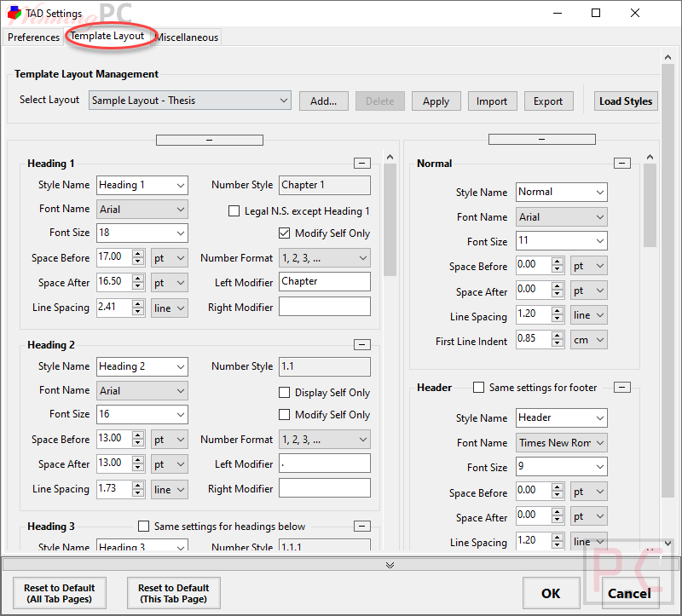Open Normal Font Name dropdown
Image resolution: width=682 pixels, height=616 pixels.
coord(562,217)
